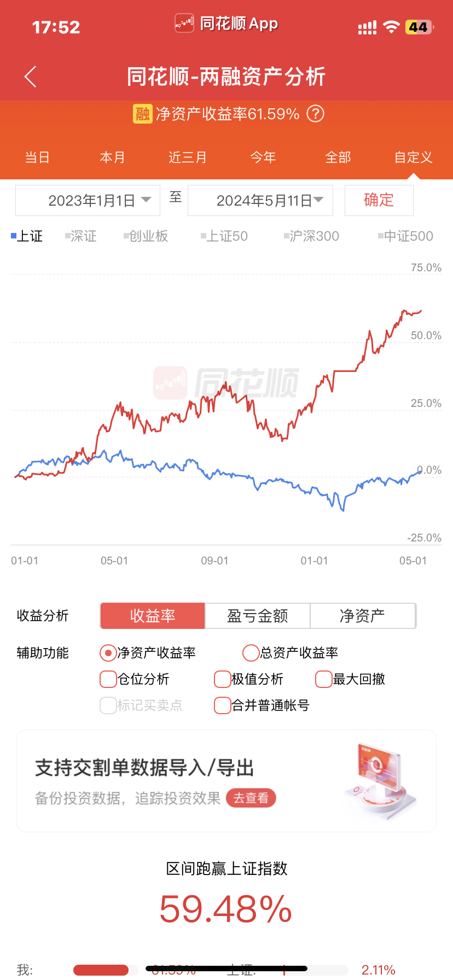Screen dimensions: 453x980
Task: Switch to the 今年 tab
Action: [263, 157]
